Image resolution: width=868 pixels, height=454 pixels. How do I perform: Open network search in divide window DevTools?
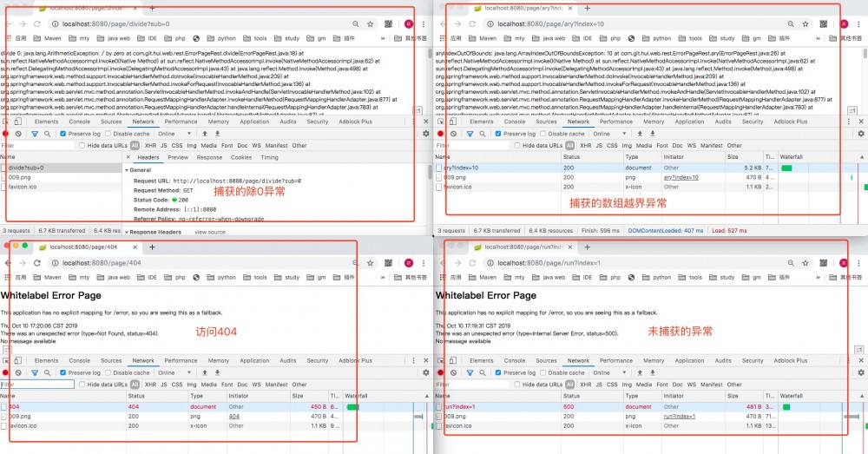(x=47, y=134)
